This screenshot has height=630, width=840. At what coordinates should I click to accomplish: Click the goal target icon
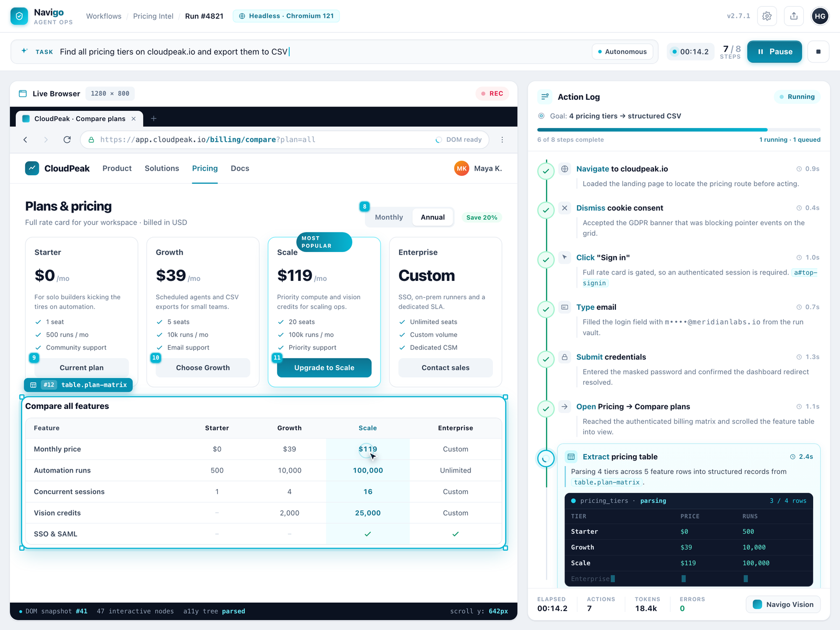(x=541, y=116)
